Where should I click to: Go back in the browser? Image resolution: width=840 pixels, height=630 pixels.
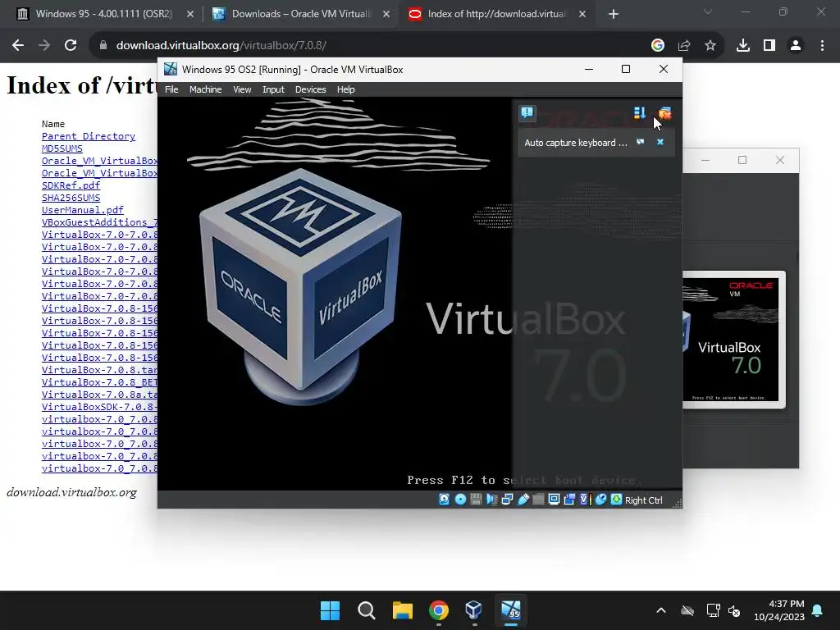tap(18, 46)
